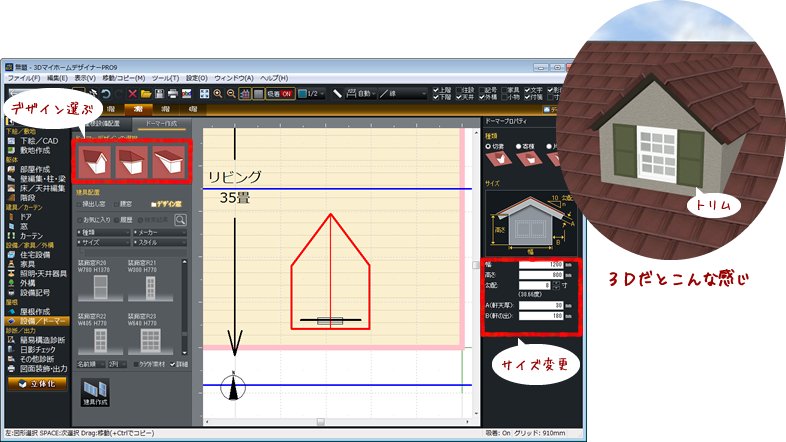Expand the 種類 dropdown in fixture panel
This screenshot has width=786, height=442.
pyautogui.click(x=103, y=231)
